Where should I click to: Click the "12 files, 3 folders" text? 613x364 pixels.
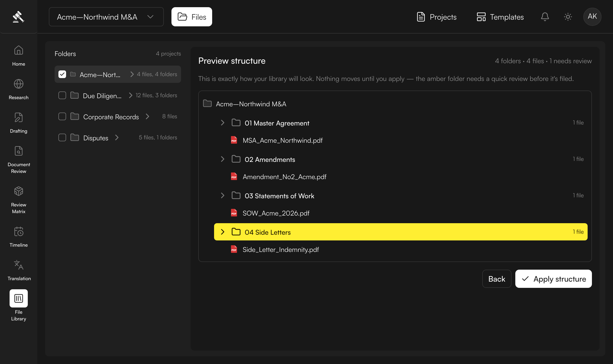[x=156, y=95]
